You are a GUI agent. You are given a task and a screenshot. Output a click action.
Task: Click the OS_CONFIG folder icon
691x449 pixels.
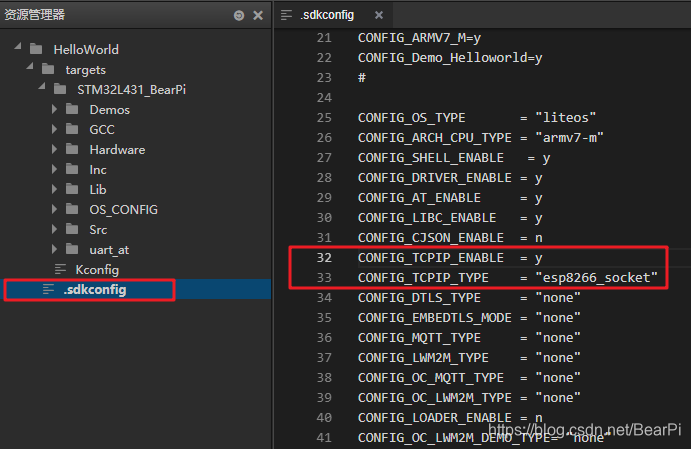[x=72, y=209]
